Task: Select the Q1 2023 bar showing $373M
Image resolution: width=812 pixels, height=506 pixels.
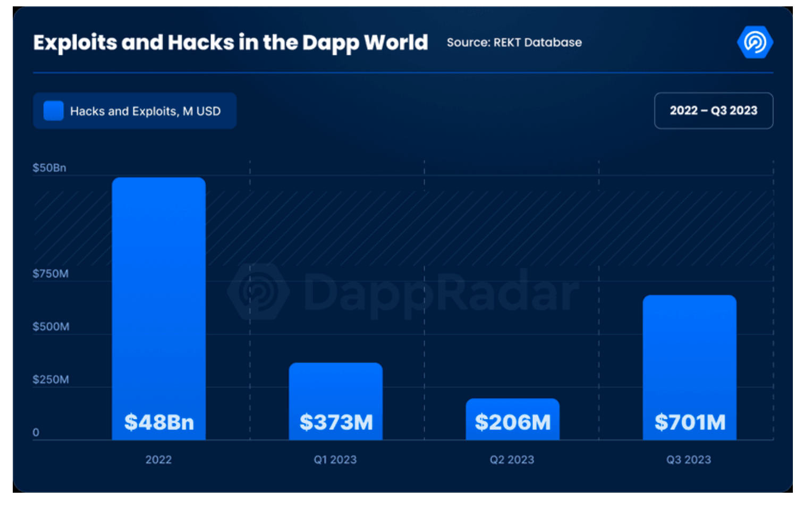Action: tap(336, 401)
